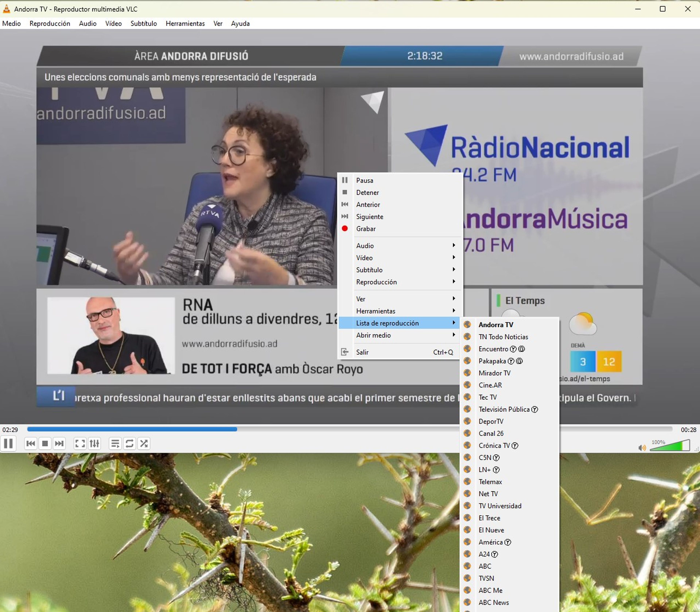Open the Audio menu in menu bar

tap(88, 24)
